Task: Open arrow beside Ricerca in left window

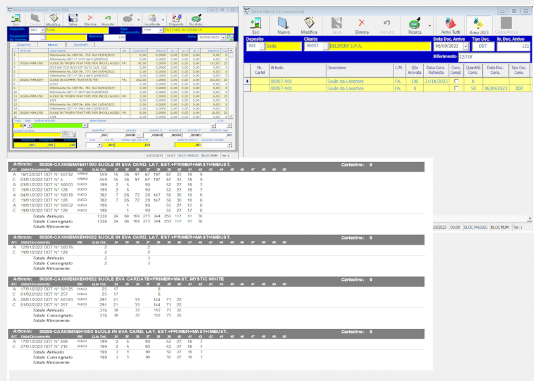Action: pyautogui.click(x=138, y=20)
